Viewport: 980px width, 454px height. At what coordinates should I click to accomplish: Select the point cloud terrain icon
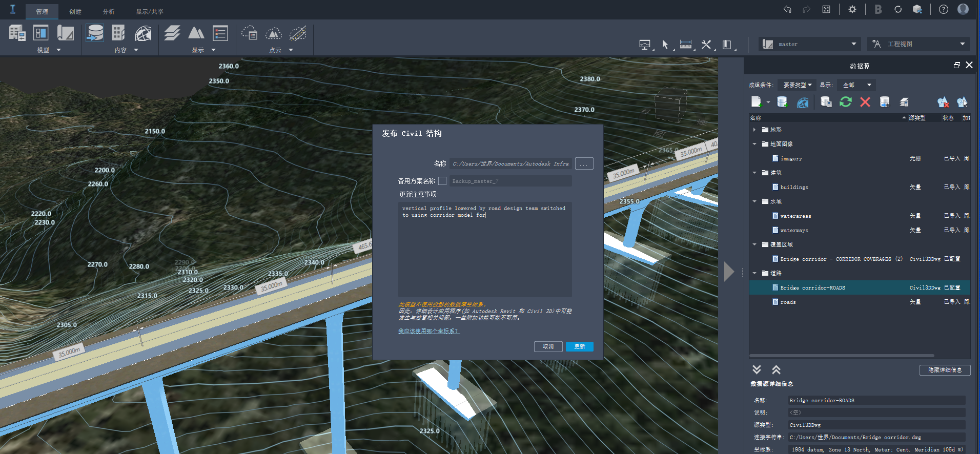click(x=274, y=34)
